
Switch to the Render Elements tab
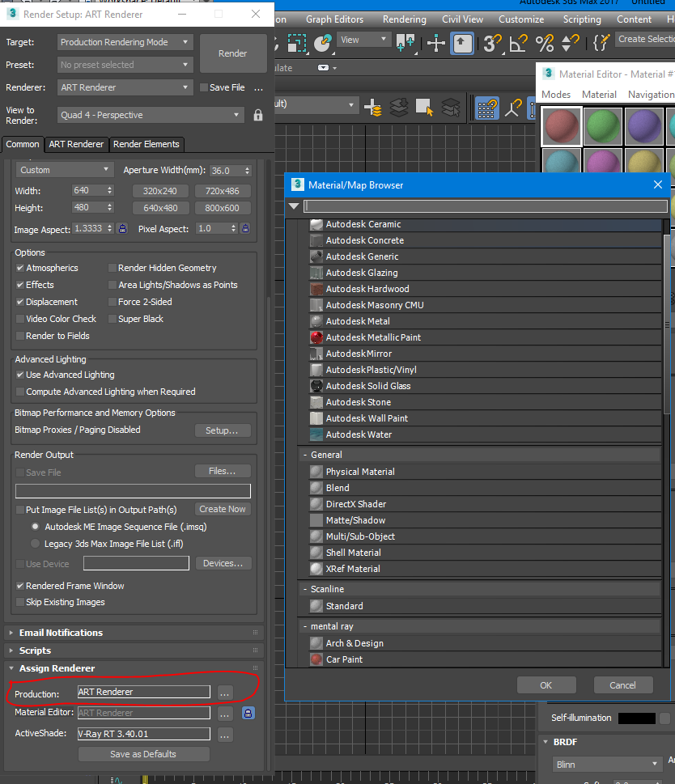(146, 144)
